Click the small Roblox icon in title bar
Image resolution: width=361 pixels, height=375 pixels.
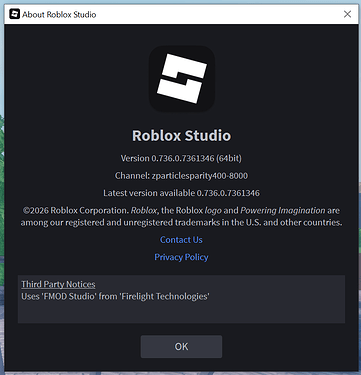[15, 14]
